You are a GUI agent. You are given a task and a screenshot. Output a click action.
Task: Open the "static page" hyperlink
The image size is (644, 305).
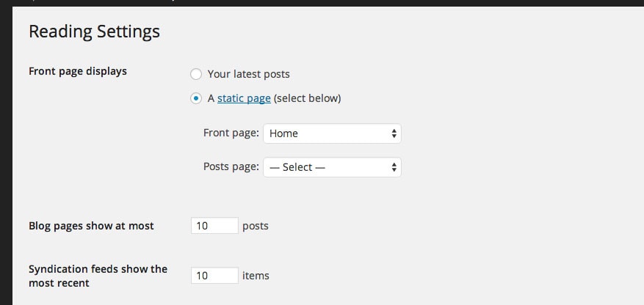tap(244, 98)
